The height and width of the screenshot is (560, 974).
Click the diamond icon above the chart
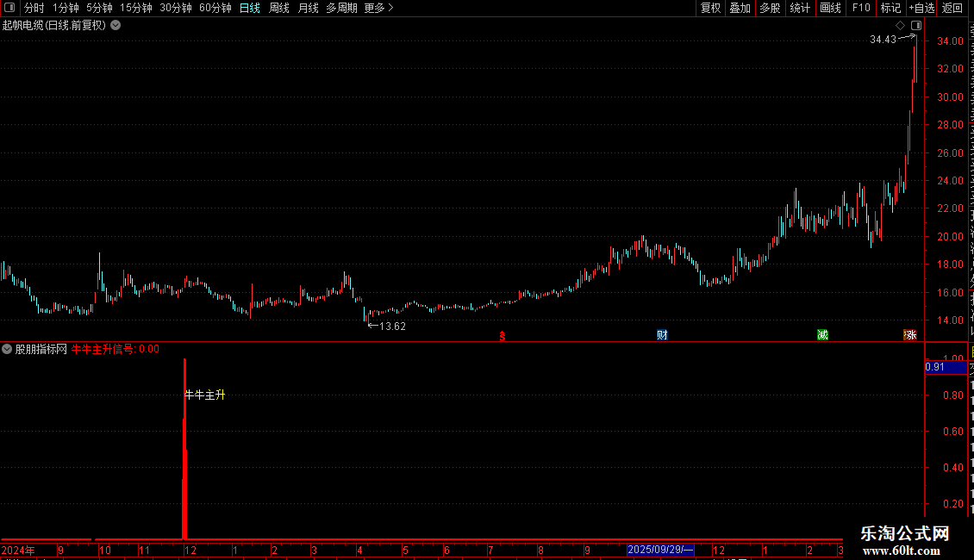point(900,26)
